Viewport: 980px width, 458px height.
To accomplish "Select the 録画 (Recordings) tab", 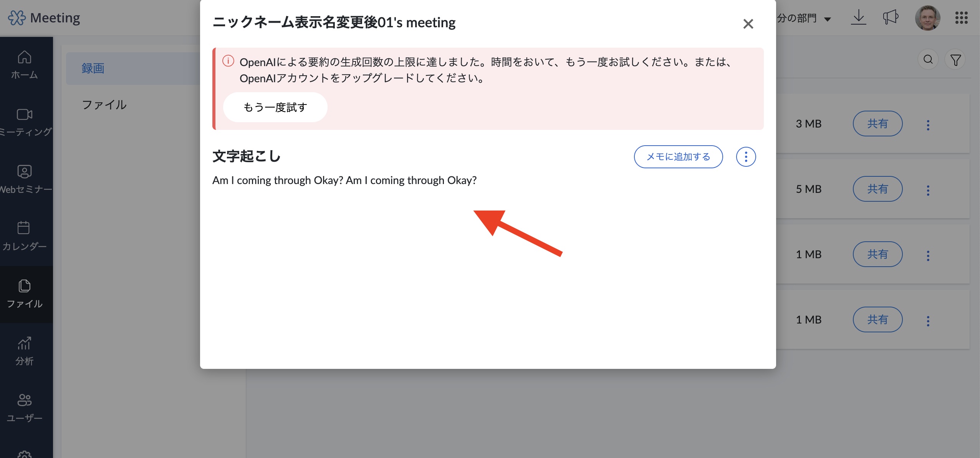I will pos(93,68).
